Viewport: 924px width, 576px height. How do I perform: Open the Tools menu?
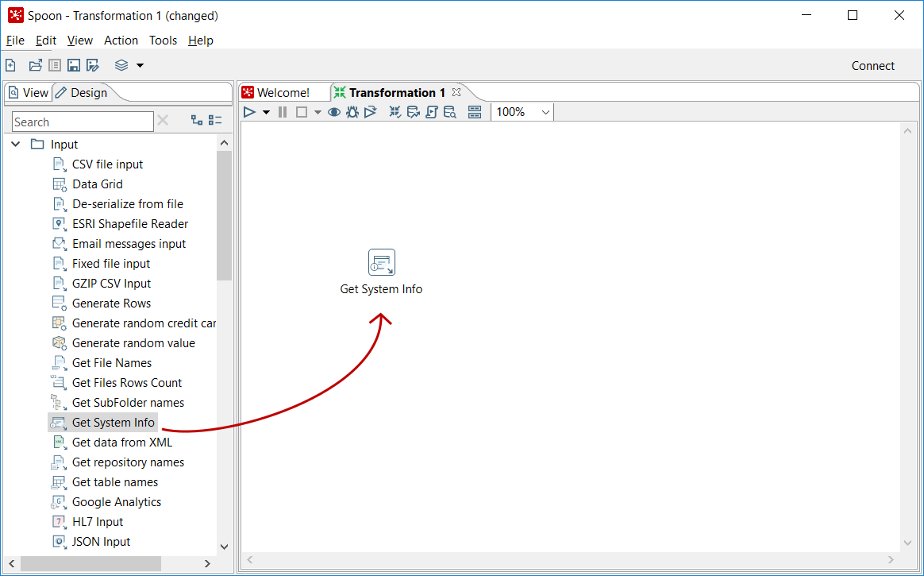pyautogui.click(x=163, y=41)
